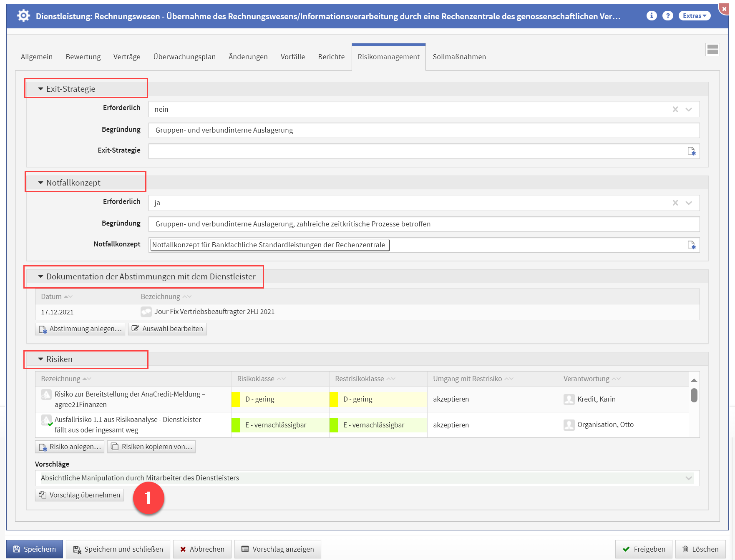Collapse Dokumentation der Abstimmungen section
735x560 pixels.
40,276
